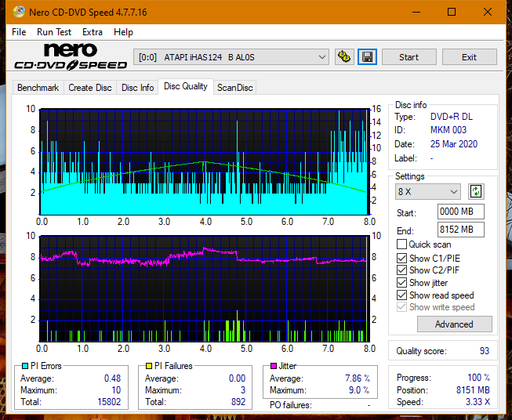Click the save floppy disk icon
512x420 pixels.
pyautogui.click(x=368, y=57)
